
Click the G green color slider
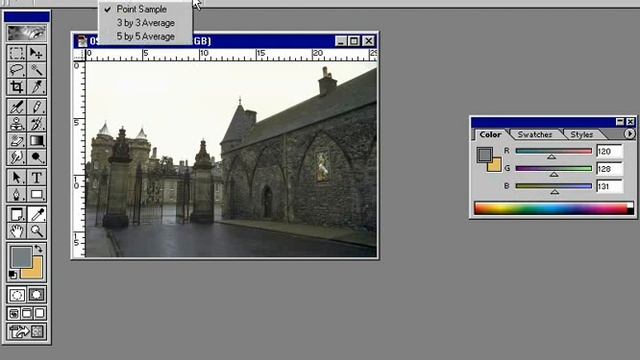(x=554, y=169)
